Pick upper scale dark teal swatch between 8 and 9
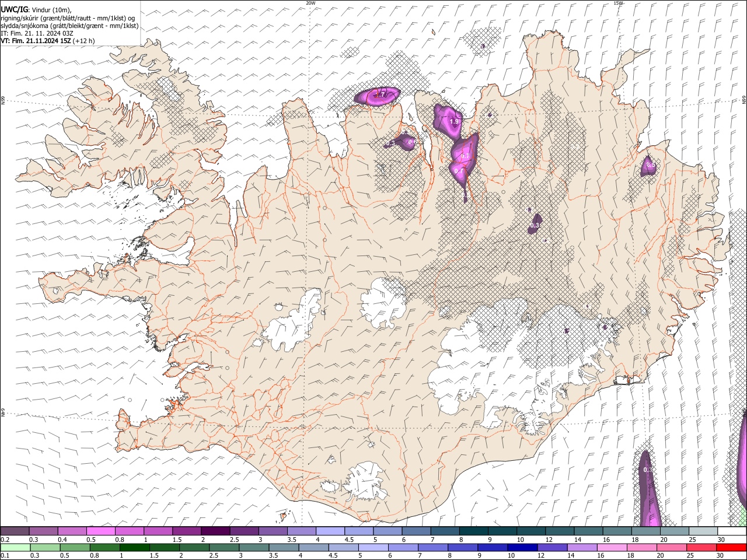The image size is (747, 560). pos(474,531)
